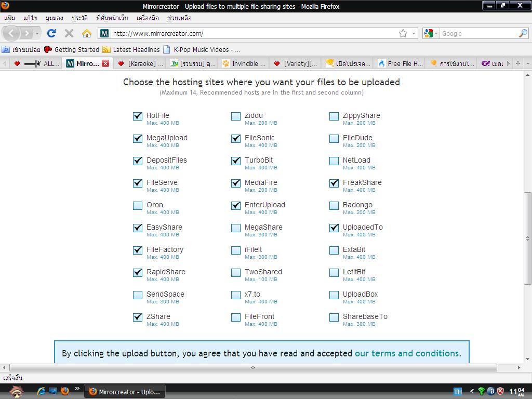This screenshot has width=532, height=399.
Task: Check the NetLoad checkbox
Action: tap(334, 161)
